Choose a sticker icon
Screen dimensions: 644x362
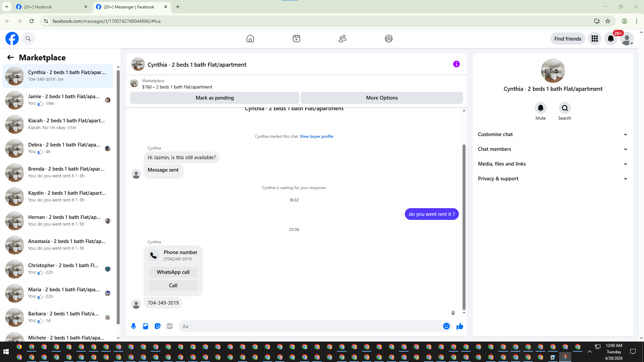tap(158, 326)
